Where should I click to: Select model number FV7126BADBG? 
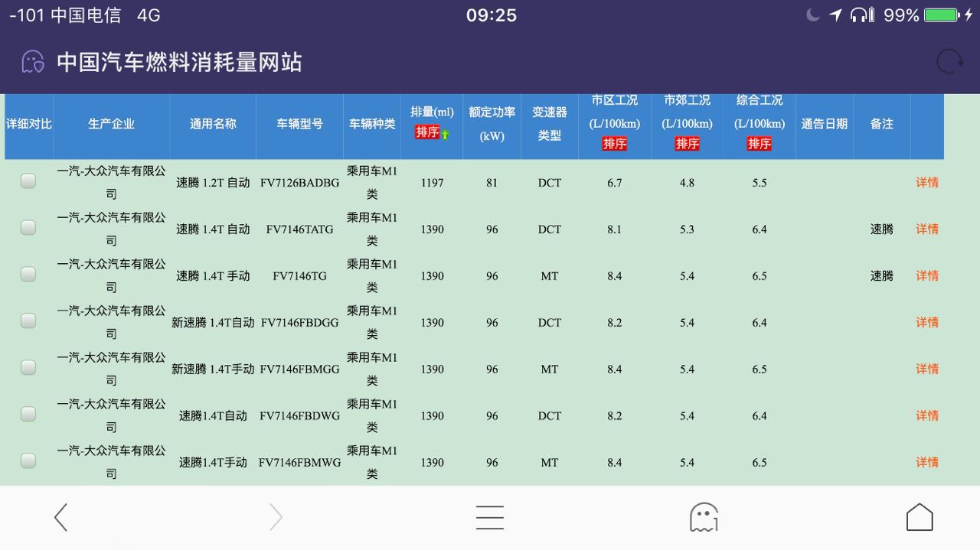tap(300, 183)
